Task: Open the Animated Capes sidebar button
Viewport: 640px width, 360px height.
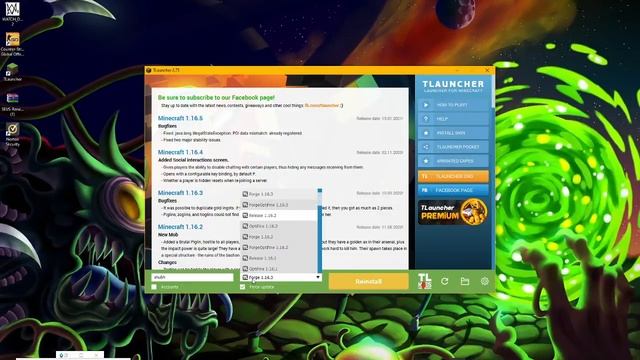Action: pos(453,161)
